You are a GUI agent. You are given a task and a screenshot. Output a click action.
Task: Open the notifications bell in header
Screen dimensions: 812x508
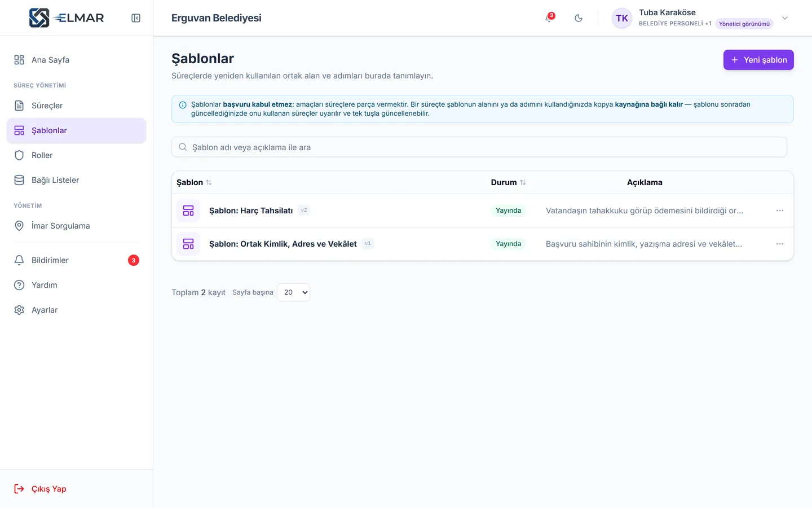point(549,18)
